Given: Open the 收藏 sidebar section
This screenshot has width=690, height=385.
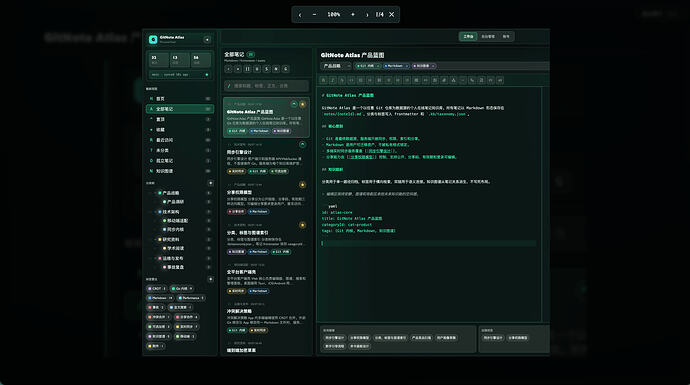Looking at the screenshot, I should (x=180, y=130).
